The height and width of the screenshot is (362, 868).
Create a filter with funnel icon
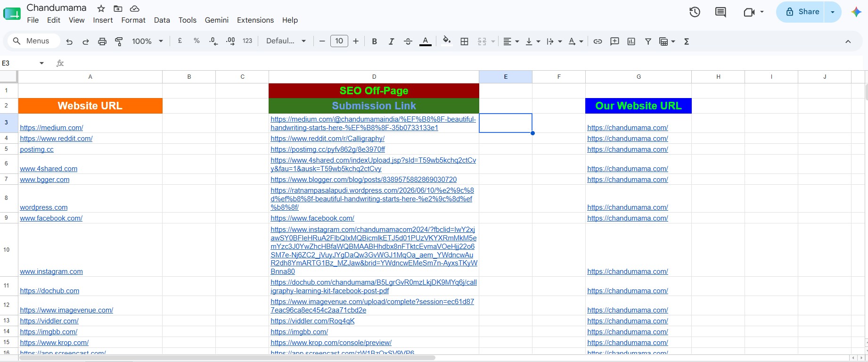click(x=648, y=41)
